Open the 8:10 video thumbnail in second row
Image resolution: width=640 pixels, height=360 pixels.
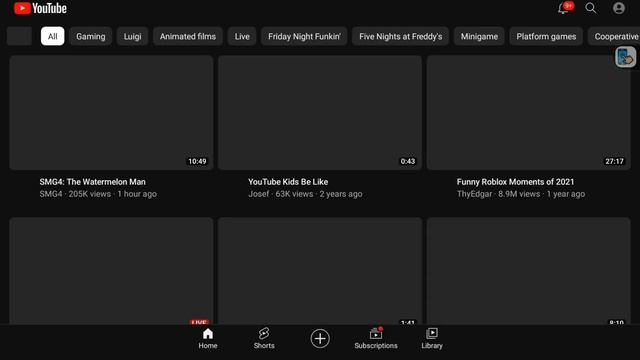pyautogui.click(x=529, y=271)
